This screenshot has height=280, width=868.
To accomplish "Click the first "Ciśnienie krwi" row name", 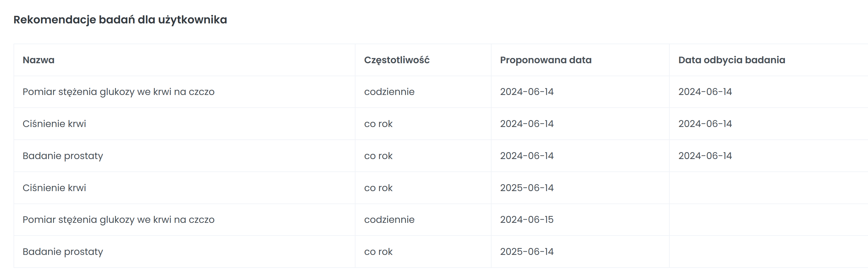I will pyautogui.click(x=54, y=124).
